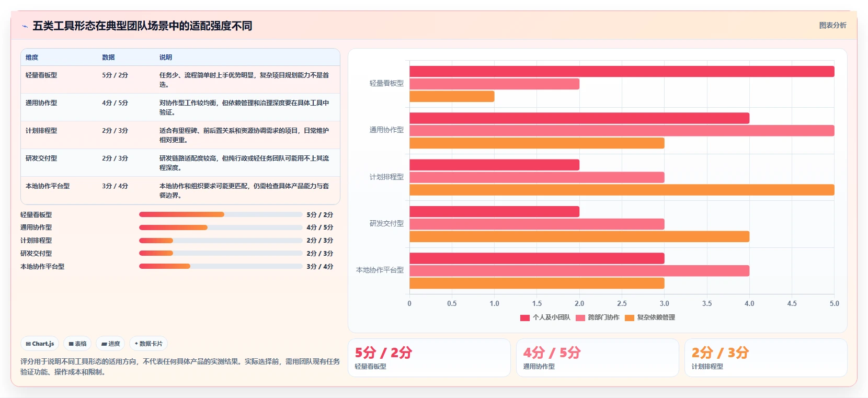
Task: Click the 通用协作型 label on the chart axis
Action: (386, 130)
